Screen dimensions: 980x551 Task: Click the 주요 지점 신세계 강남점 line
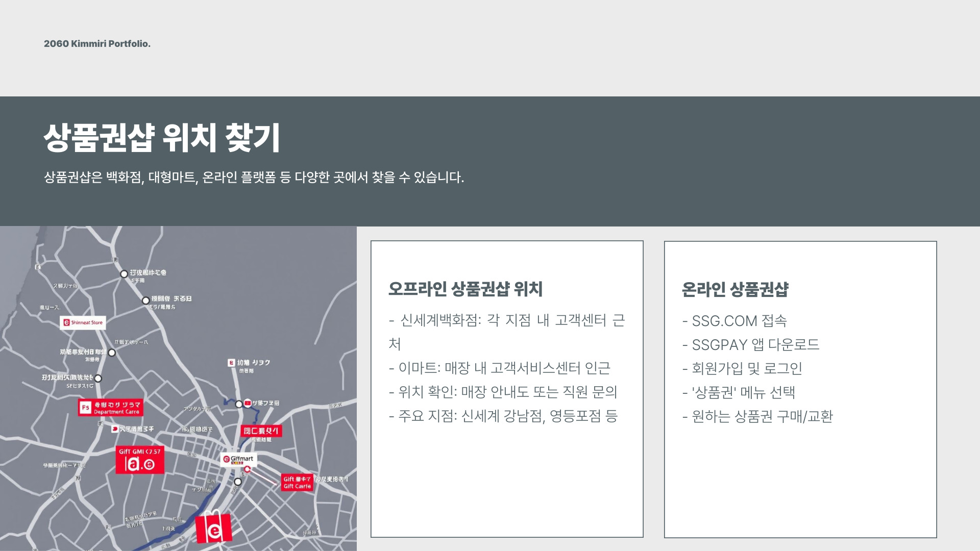coord(503,416)
